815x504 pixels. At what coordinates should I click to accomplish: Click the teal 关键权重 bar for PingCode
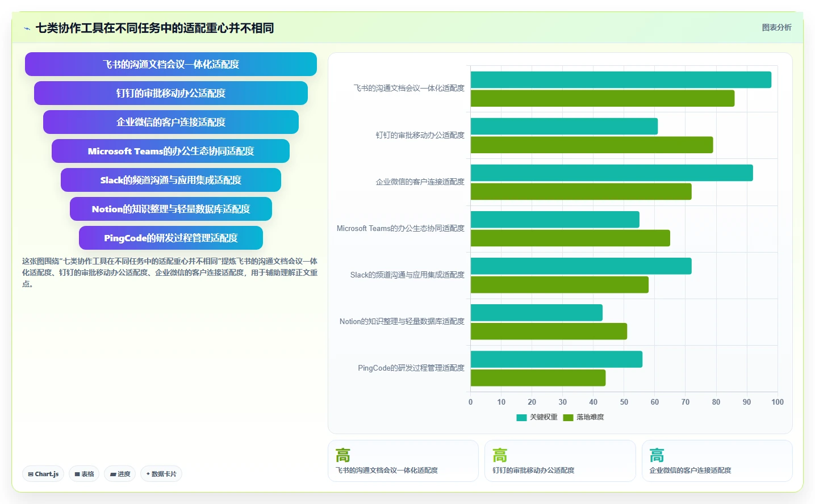tap(557, 359)
